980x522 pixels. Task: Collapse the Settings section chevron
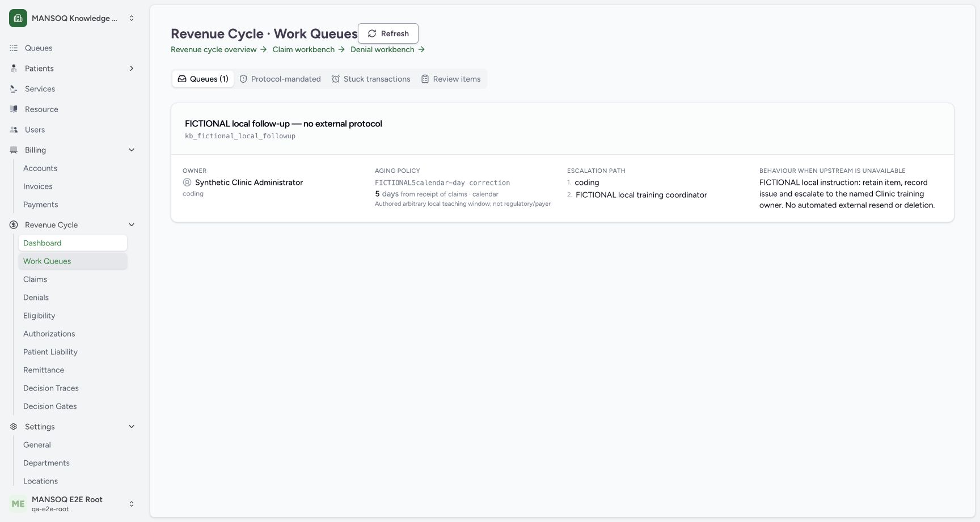[132, 427]
